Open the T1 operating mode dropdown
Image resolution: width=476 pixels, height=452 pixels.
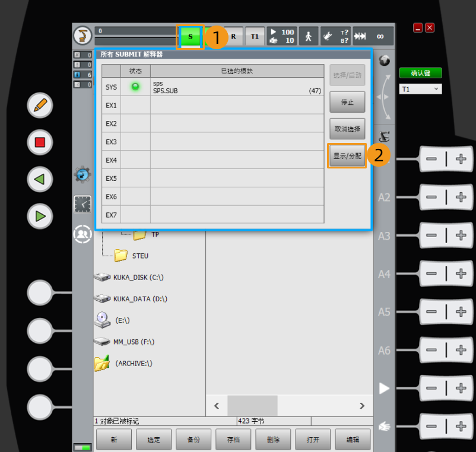point(420,88)
